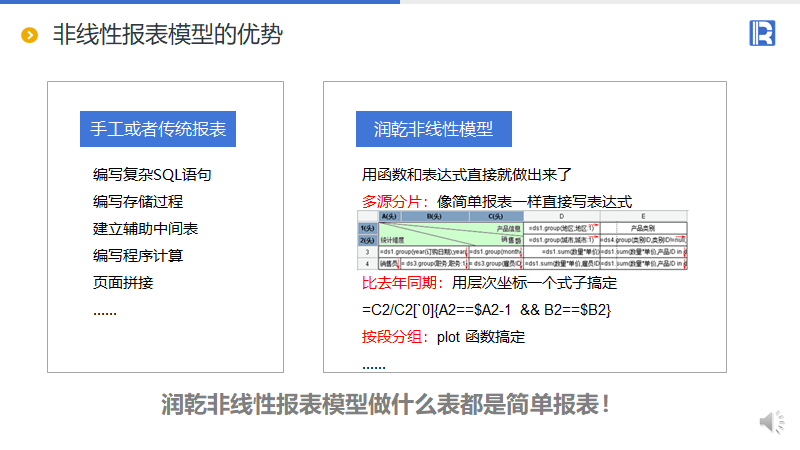
Task: Click the slide title 非线性报表模型的优势
Action: click(167, 35)
